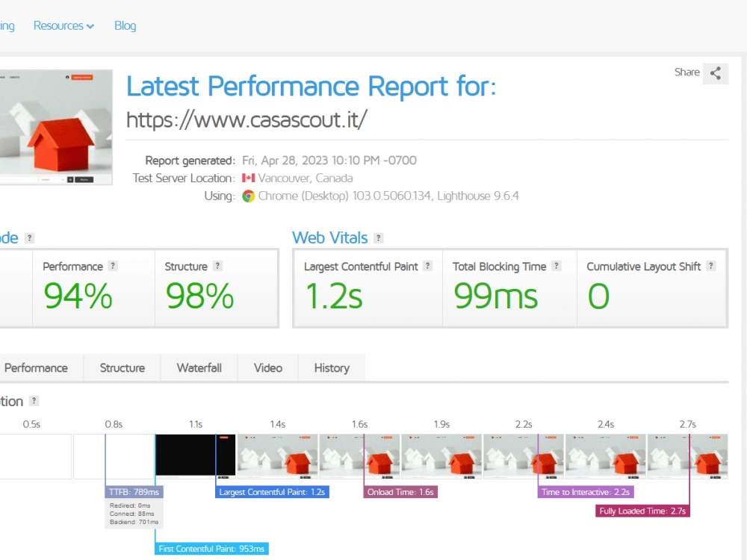
Task: Click the blank filmstrip frame under 0.5s
Action: tap(36, 456)
